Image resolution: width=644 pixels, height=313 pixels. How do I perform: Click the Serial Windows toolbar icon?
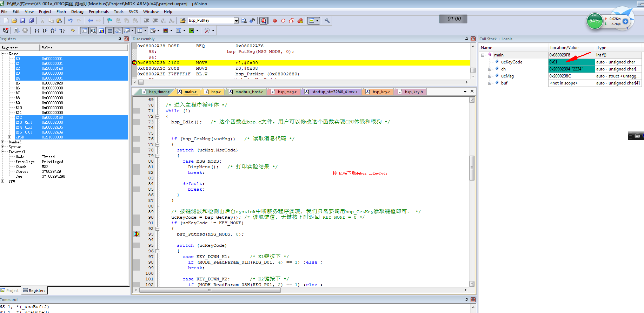coord(153,30)
